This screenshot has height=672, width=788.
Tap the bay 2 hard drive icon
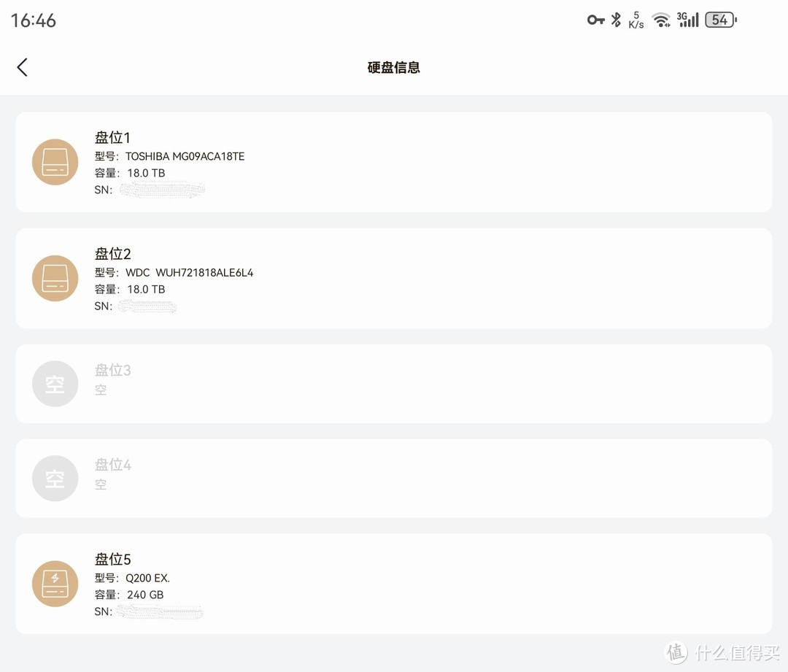click(x=55, y=278)
